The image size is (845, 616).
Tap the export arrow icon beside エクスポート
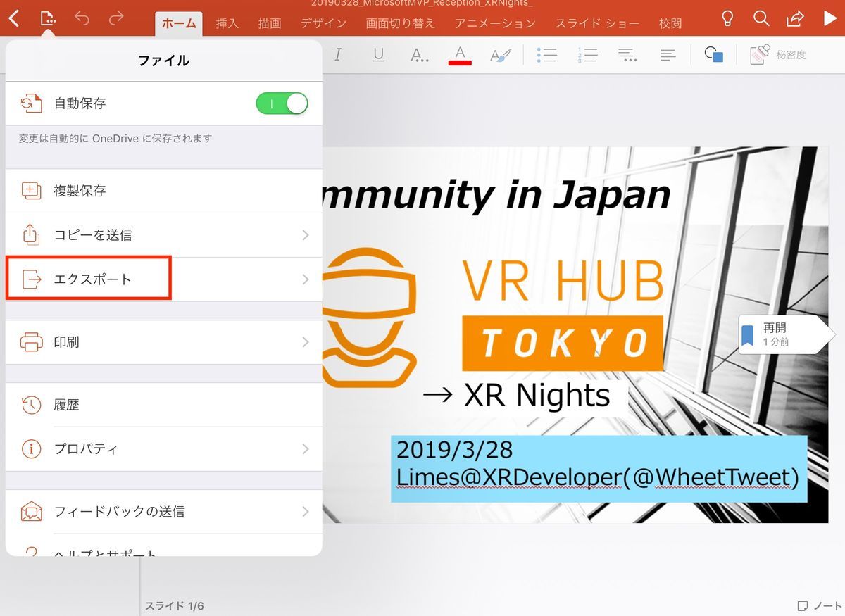coord(32,279)
